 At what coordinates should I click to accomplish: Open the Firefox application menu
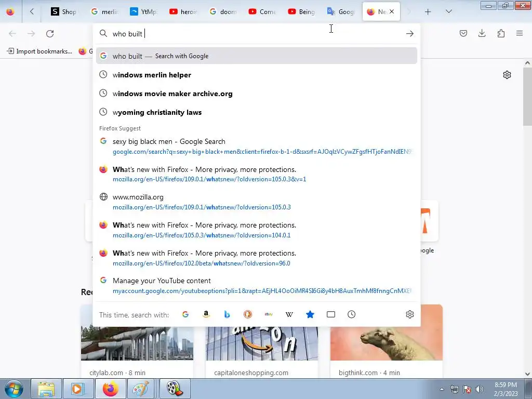point(520,33)
